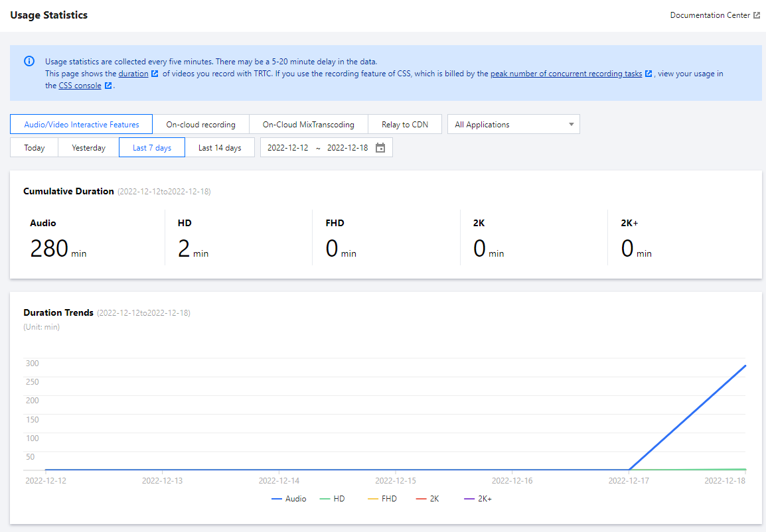Viewport: 766px width, 532px height.
Task: Choose the Last 14 days range
Action: point(220,148)
